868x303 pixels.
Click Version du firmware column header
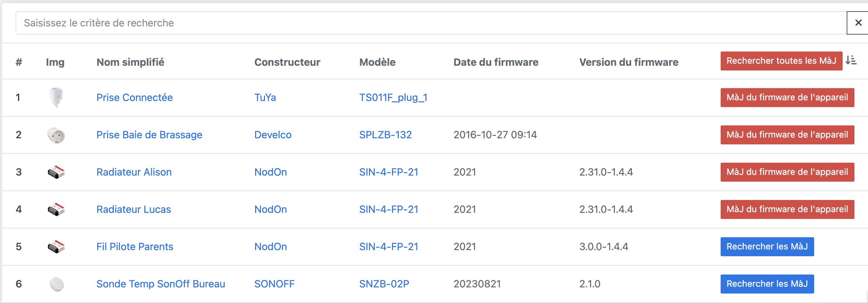(x=629, y=62)
